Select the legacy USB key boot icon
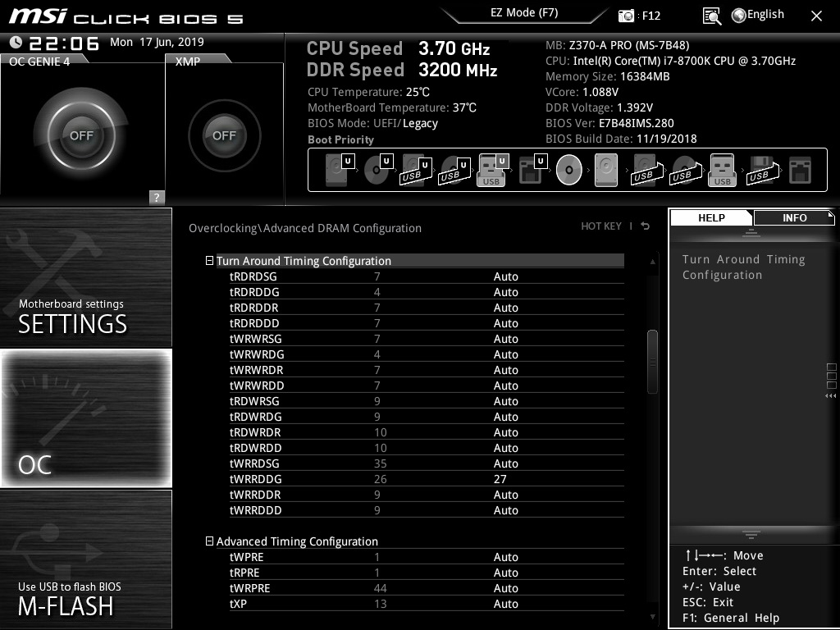 pos(722,170)
